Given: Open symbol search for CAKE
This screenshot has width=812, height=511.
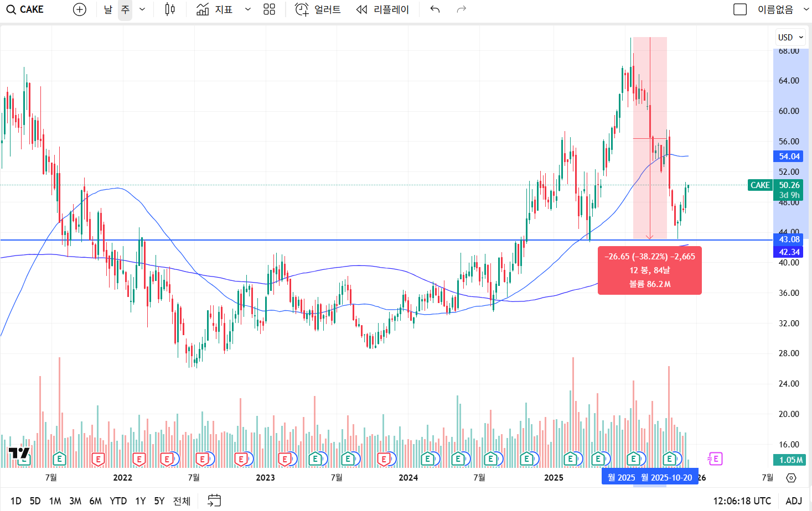Looking at the screenshot, I should tap(25, 9).
